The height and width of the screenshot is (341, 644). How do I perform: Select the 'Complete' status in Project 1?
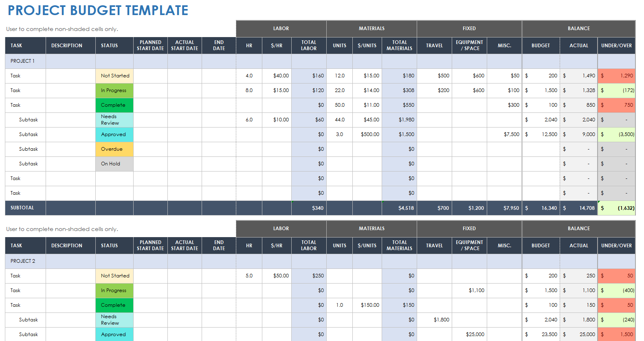click(x=114, y=105)
